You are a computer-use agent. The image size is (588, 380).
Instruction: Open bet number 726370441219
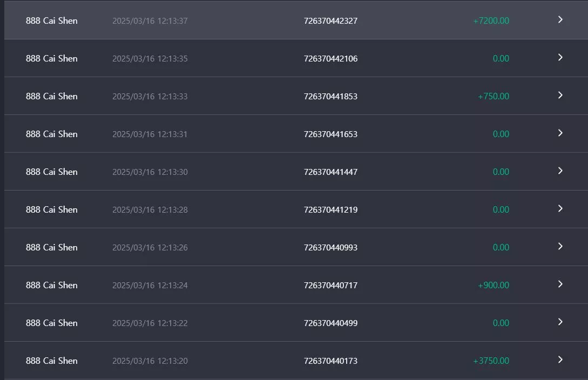coord(330,210)
